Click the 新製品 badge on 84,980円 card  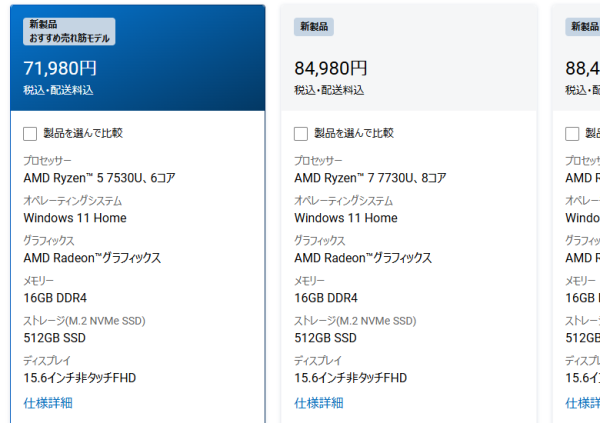pyautogui.click(x=314, y=26)
